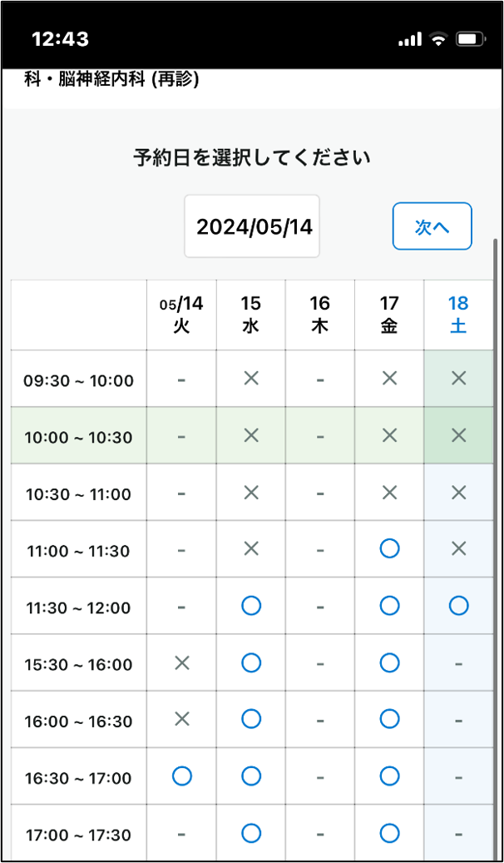Choose Friday 11:30 ~ 12:00 open circle
The width and height of the screenshot is (504, 863).
[389, 606]
